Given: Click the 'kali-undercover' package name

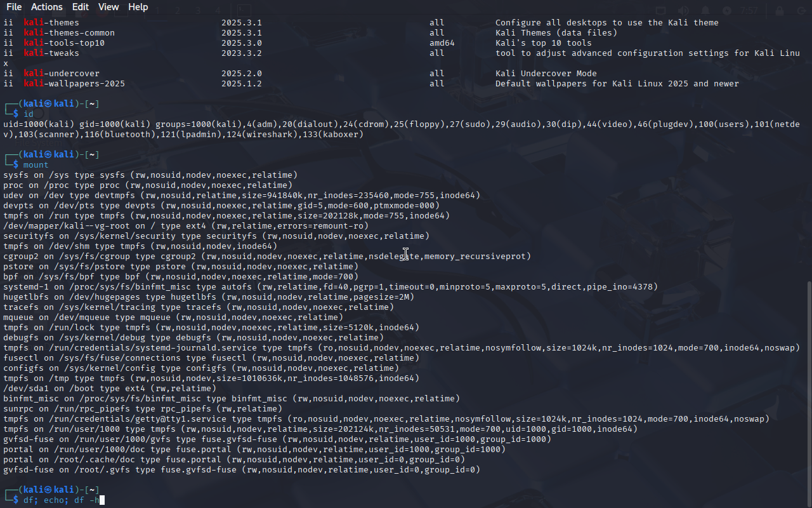Looking at the screenshot, I should 62,74.
